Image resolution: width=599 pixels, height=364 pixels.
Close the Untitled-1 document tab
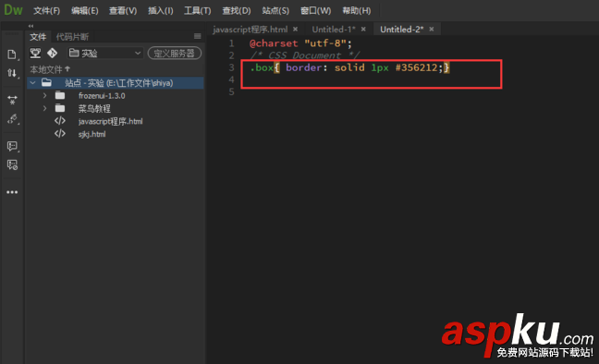click(x=363, y=29)
